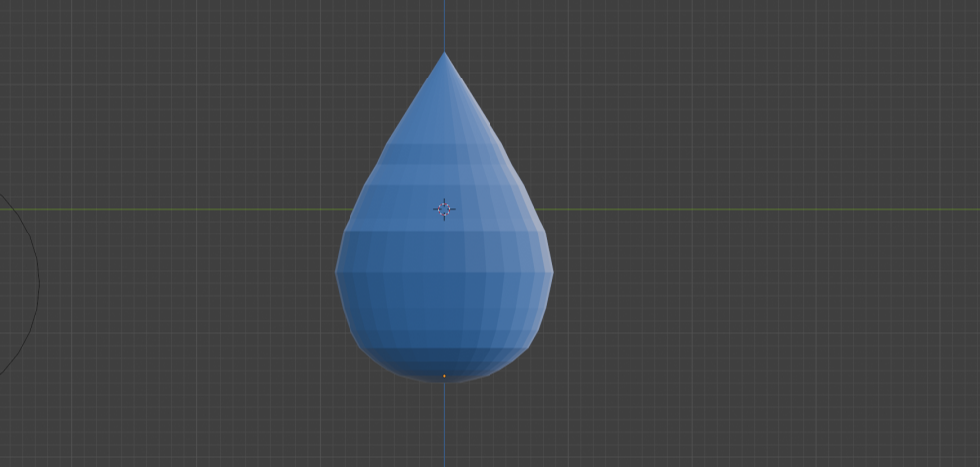980x467 pixels.
Task: Select the black circle outline at the left edge
Action: pos(37,282)
